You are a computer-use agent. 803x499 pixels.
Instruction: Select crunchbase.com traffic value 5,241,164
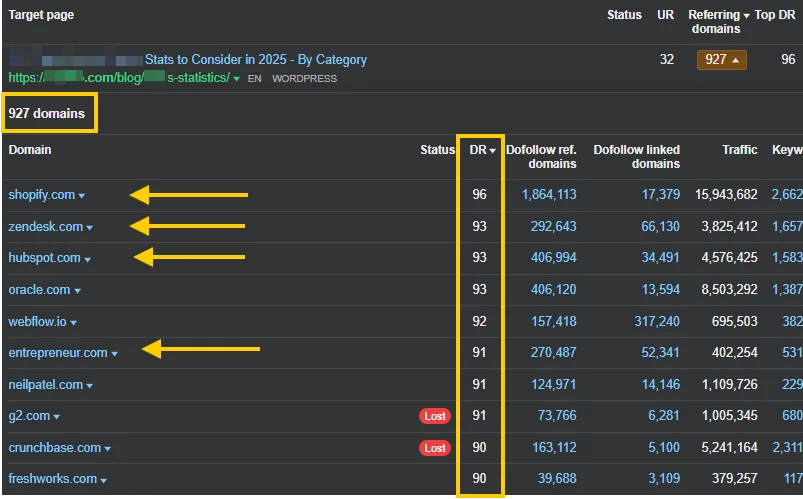(729, 448)
